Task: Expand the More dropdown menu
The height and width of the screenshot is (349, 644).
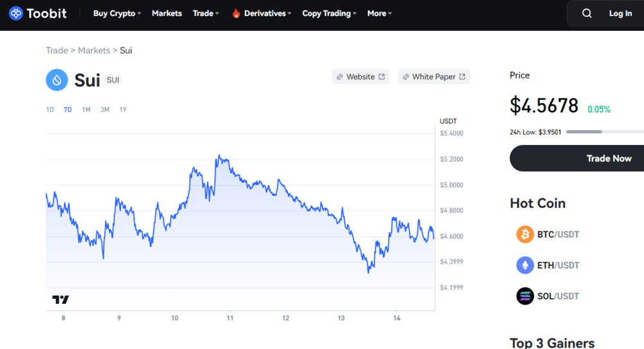Action: (379, 14)
